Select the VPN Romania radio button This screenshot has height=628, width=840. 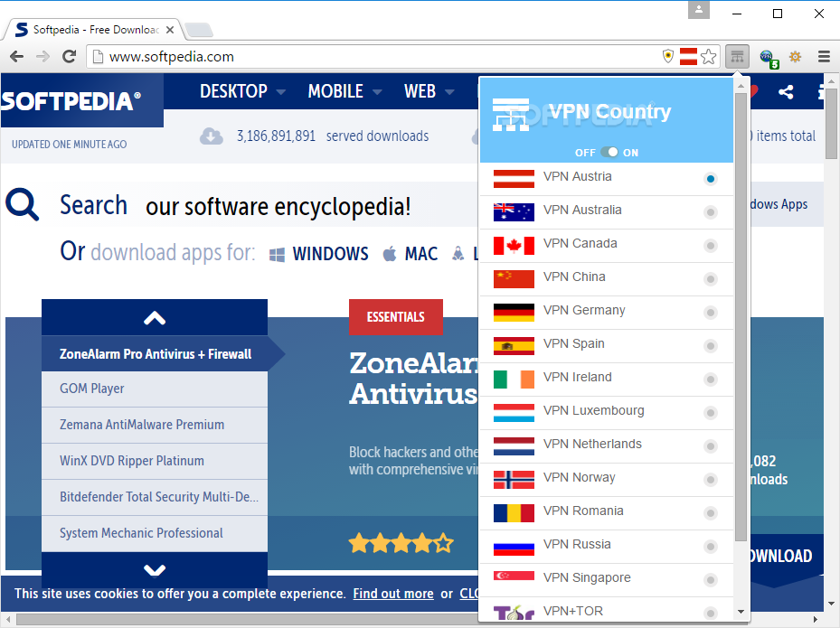711,513
